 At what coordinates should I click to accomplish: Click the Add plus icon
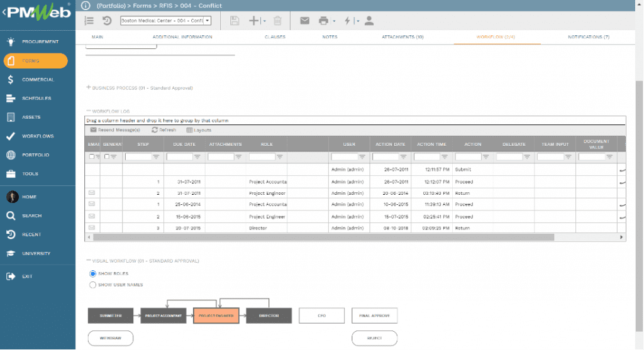(x=254, y=21)
